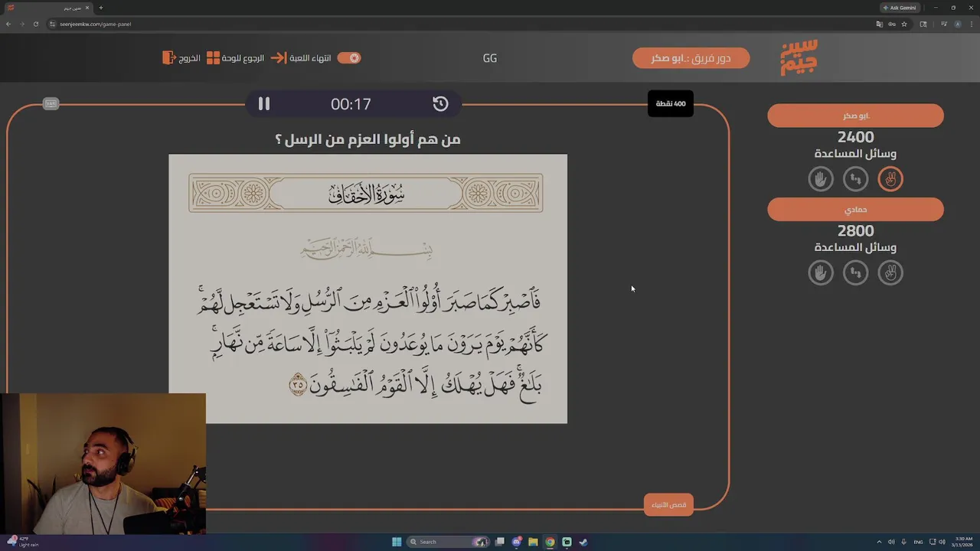Open Discord from the taskbar
The height and width of the screenshot is (551, 980).
(x=517, y=542)
